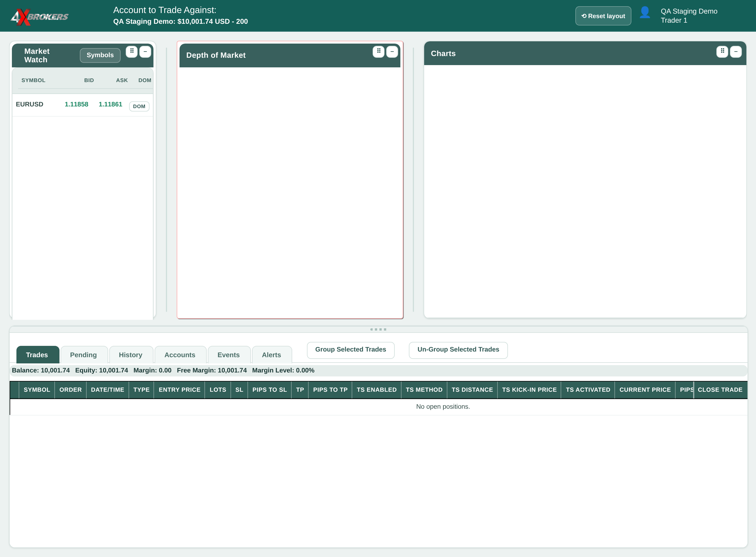Click the Market Watch drag handle icon
756x557 pixels.
132,52
